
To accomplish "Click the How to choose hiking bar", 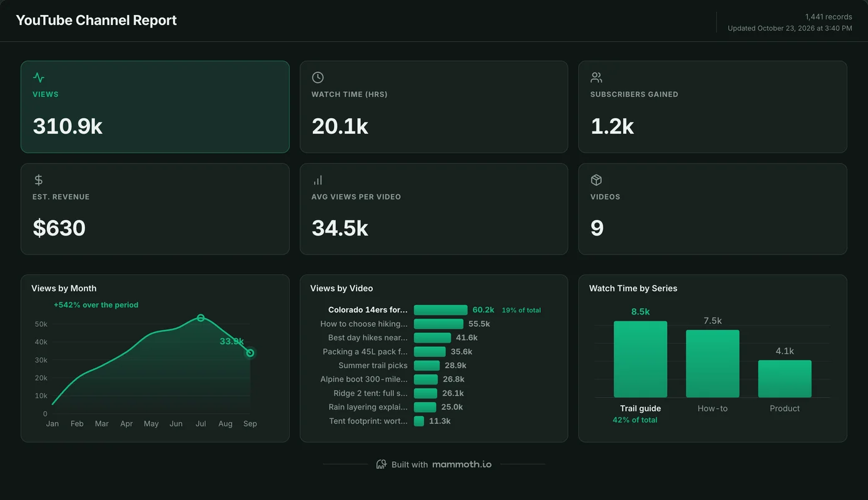I will pyautogui.click(x=438, y=324).
